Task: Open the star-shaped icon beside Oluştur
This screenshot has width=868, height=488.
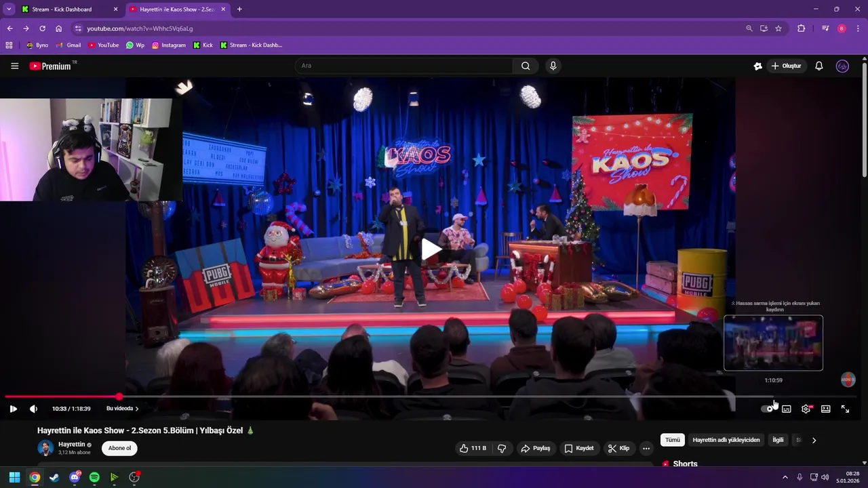Action: (x=757, y=66)
